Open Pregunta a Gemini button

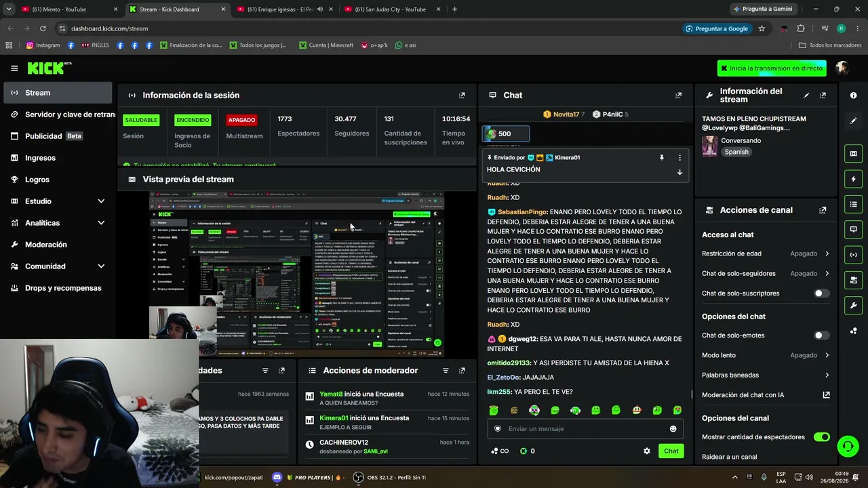tap(762, 9)
